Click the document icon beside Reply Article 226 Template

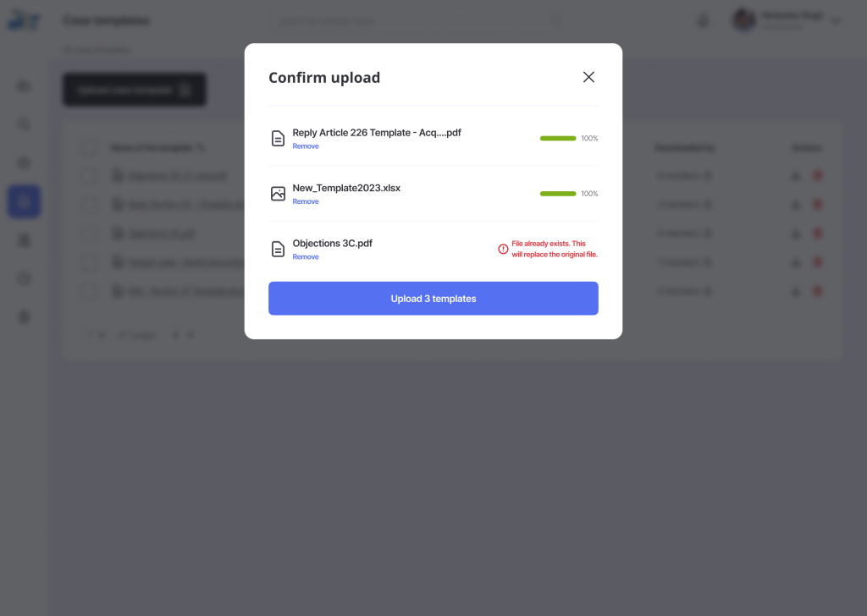click(278, 138)
